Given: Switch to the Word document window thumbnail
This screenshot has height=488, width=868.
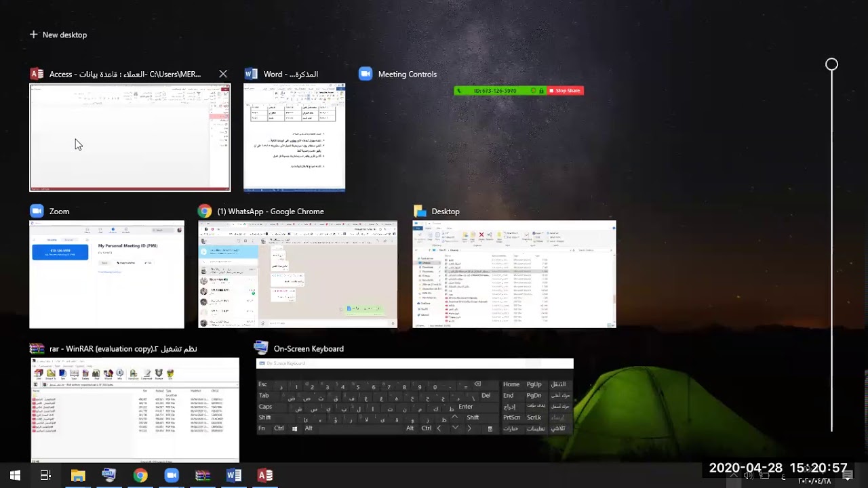Looking at the screenshot, I should (x=294, y=138).
